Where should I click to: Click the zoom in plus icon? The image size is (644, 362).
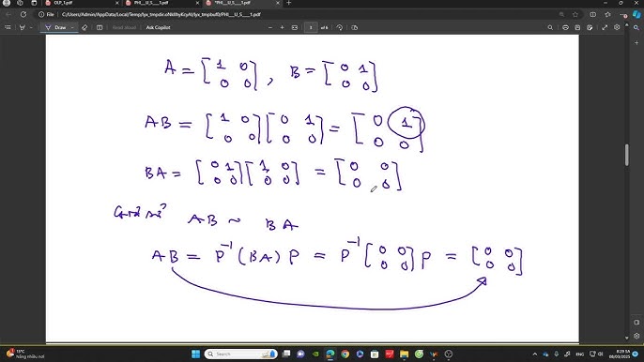283,27
